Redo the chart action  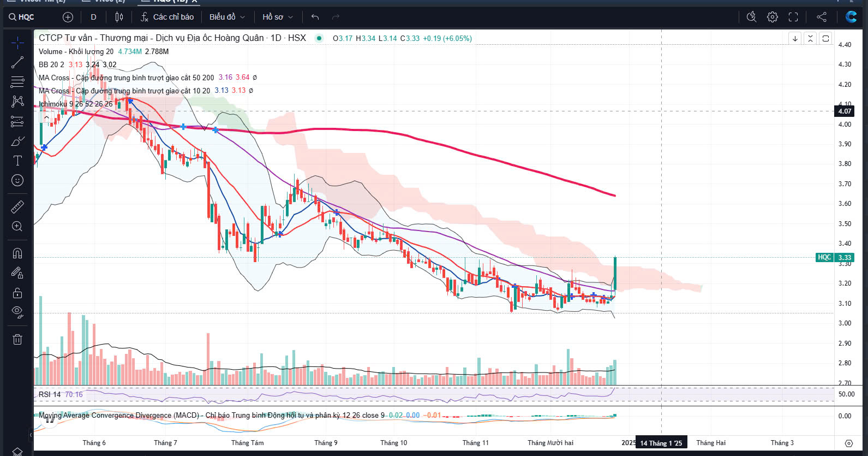coord(336,17)
